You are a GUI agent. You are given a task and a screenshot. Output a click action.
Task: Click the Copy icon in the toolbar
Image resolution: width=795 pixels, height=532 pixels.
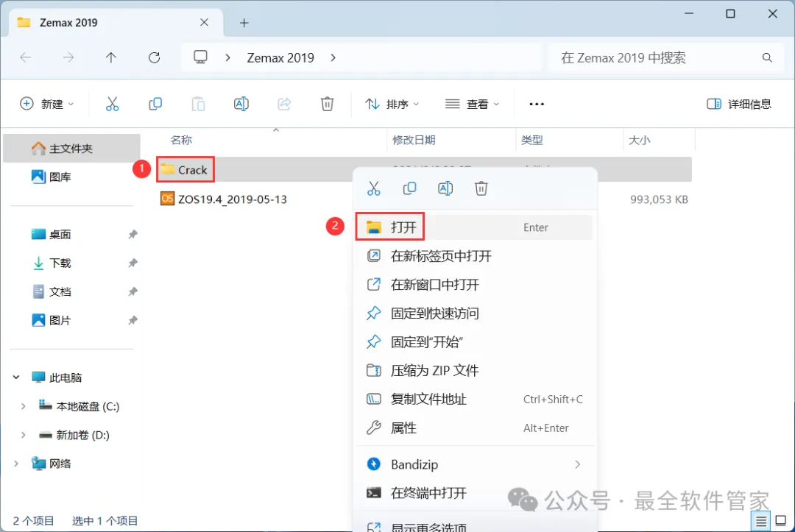click(155, 104)
